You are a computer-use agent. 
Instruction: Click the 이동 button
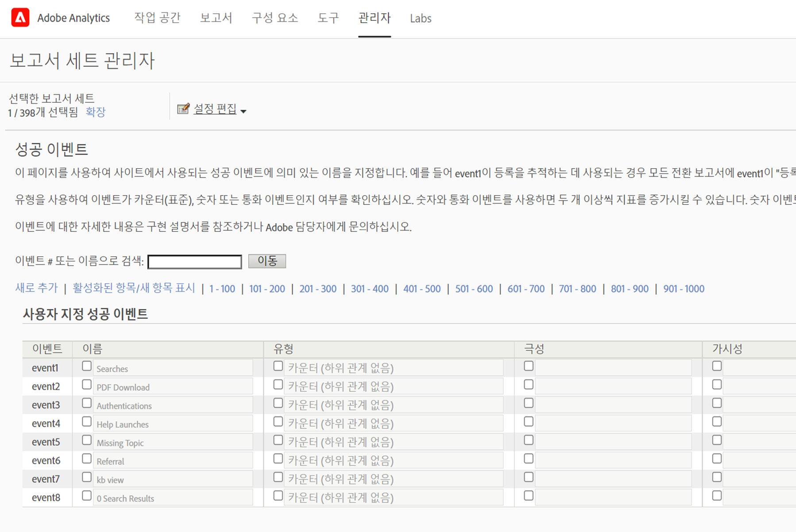[267, 261]
